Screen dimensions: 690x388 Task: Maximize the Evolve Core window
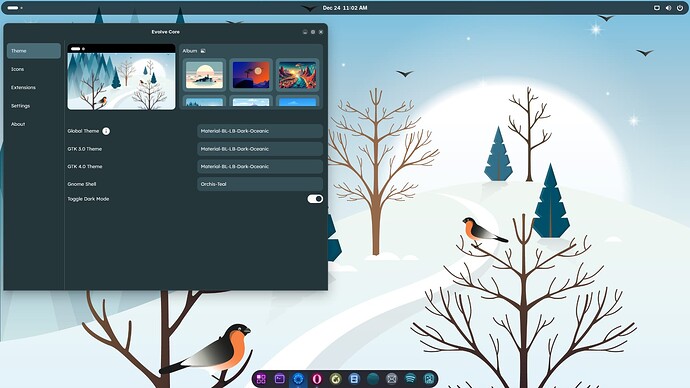313,32
